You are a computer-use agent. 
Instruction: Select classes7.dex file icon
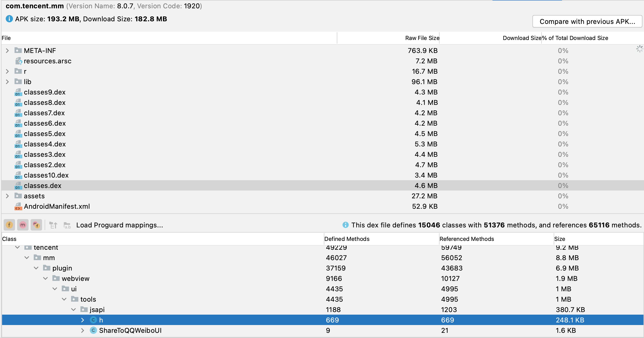18,113
